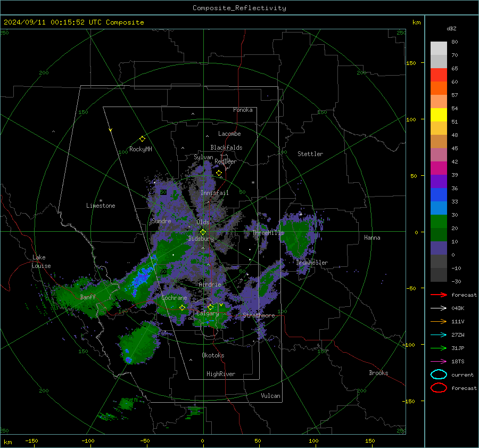The image size is (479, 448).
Task: Click the Airdrie label
Action: point(210,284)
